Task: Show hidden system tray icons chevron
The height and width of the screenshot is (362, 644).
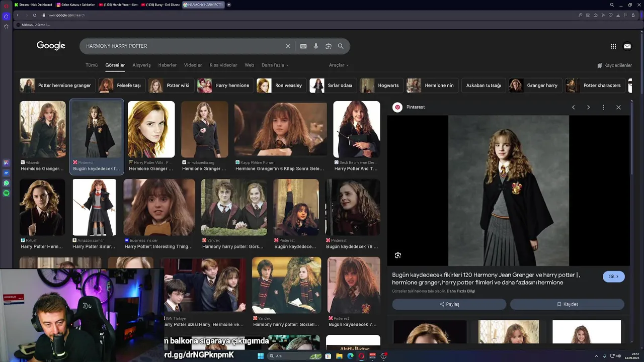Action: 596,356
